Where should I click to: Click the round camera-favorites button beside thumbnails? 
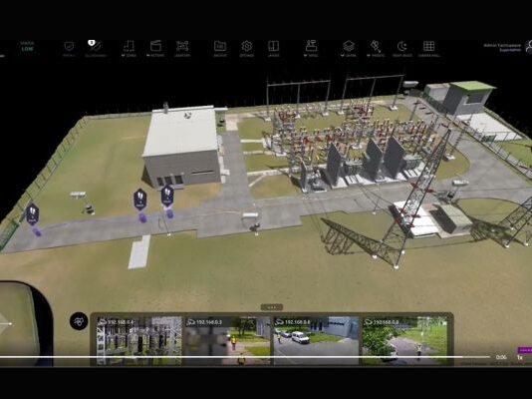[79, 321]
